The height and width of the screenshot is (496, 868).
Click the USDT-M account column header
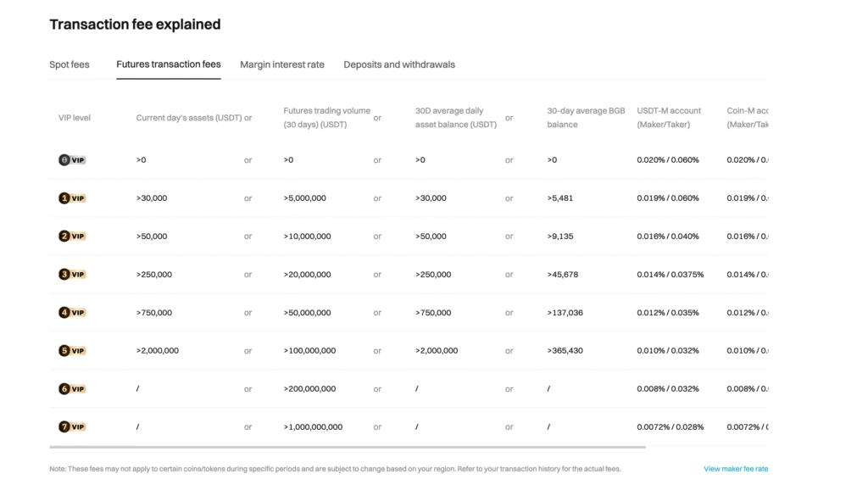pos(669,118)
